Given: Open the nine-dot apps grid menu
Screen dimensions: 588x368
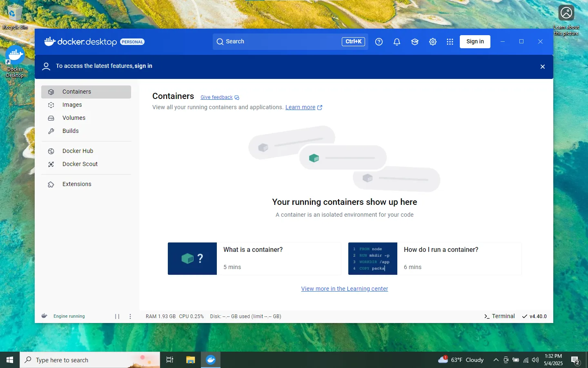Looking at the screenshot, I should 450,41.
